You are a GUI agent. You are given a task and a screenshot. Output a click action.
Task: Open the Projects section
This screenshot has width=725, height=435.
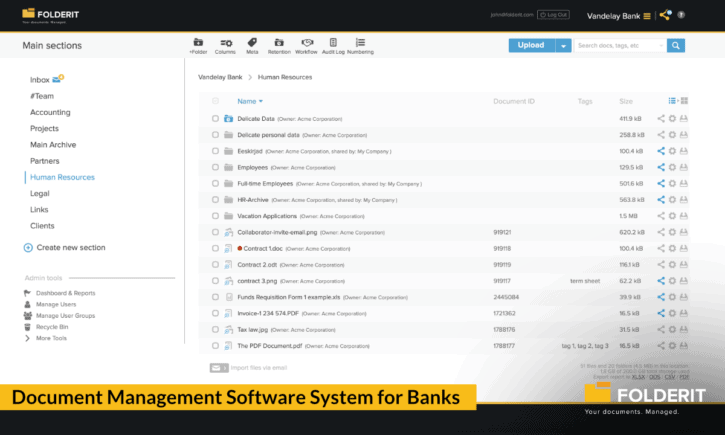[44, 129]
